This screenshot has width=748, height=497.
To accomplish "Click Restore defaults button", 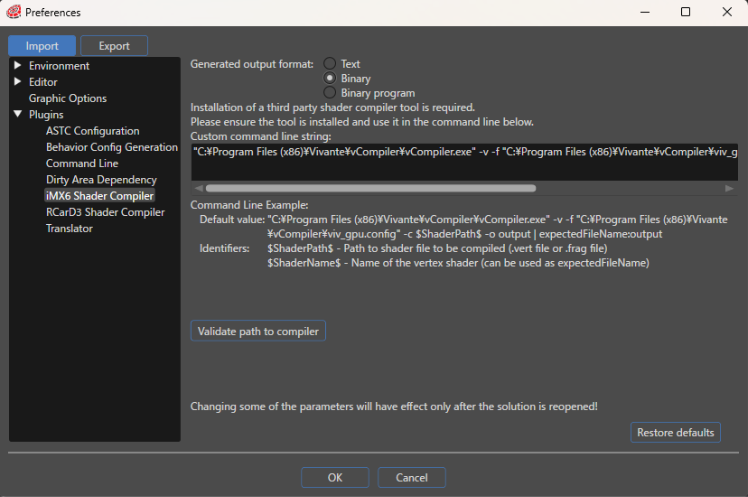I will point(675,433).
